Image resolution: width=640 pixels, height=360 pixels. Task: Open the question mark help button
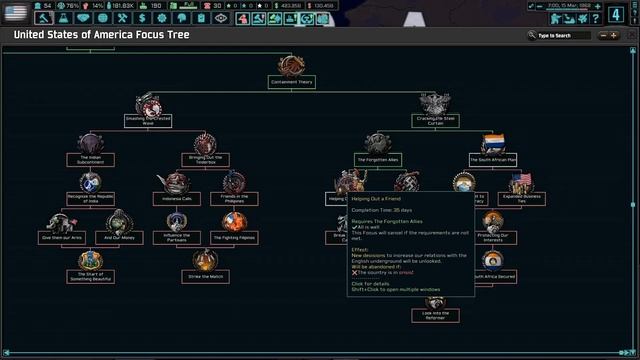(596, 18)
